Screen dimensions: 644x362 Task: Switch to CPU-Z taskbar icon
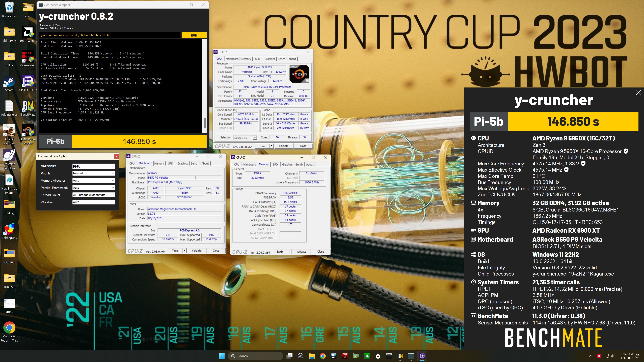tap(422, 356)
